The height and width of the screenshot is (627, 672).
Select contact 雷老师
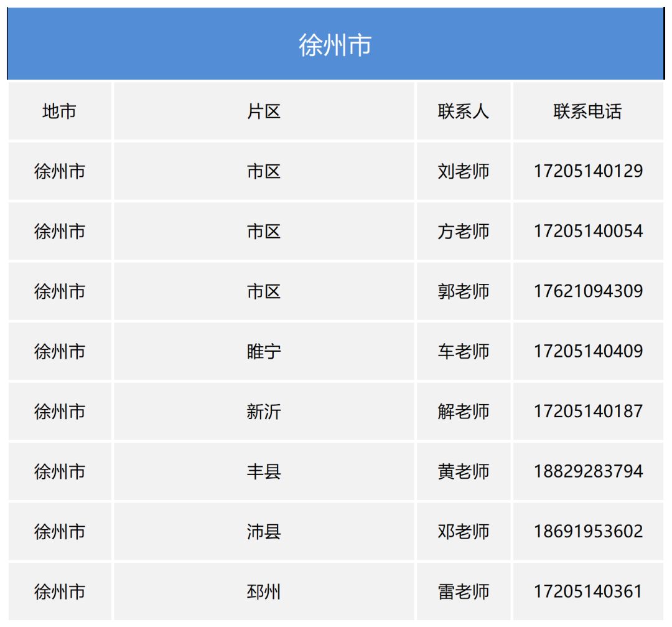point(464,592)
